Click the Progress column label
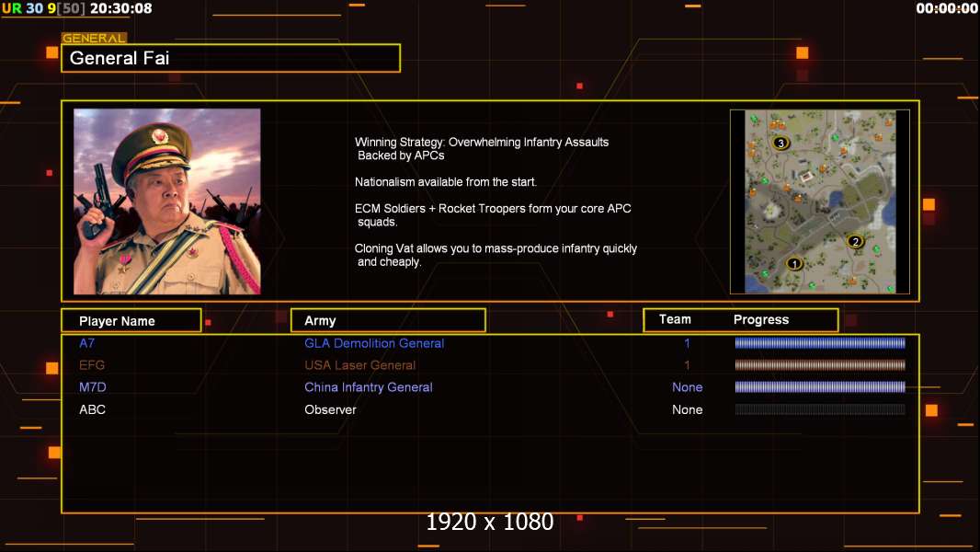The height and width of the screenshot is (552, 980). (760, 319)
